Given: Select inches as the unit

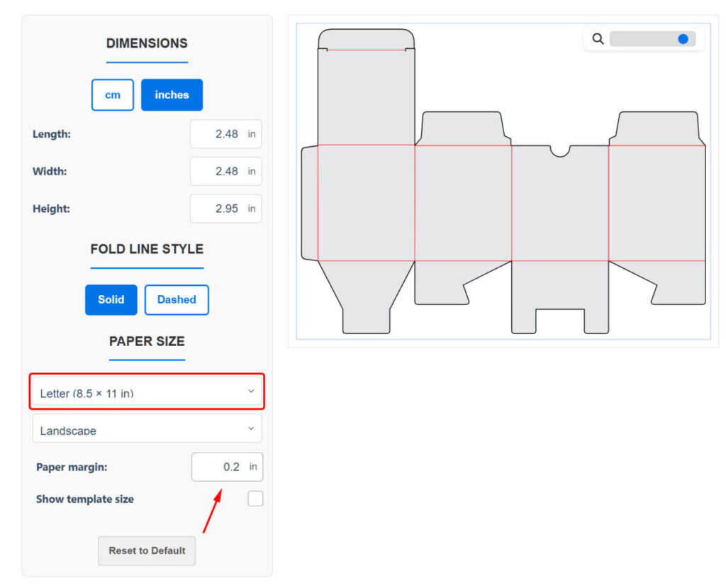Looking at the screenshot, I should click(x=172, y=95).
